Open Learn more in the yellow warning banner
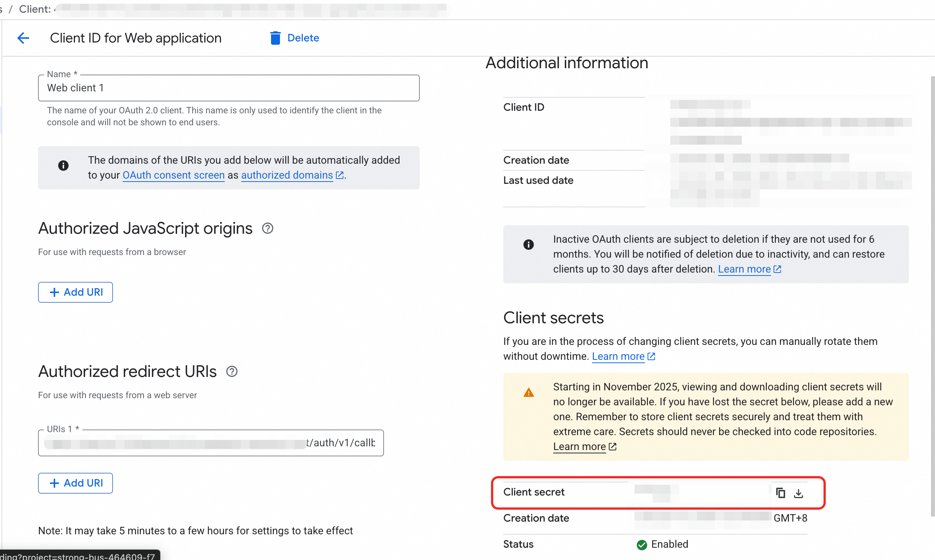 [x=579, y=447]
